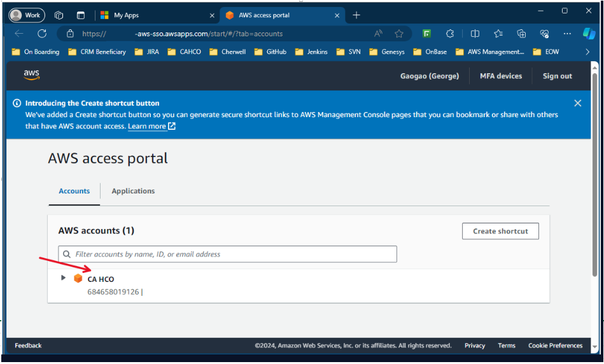Open the Genesys bookmark folder
604x364 pixels.
[x=387, y=52]
